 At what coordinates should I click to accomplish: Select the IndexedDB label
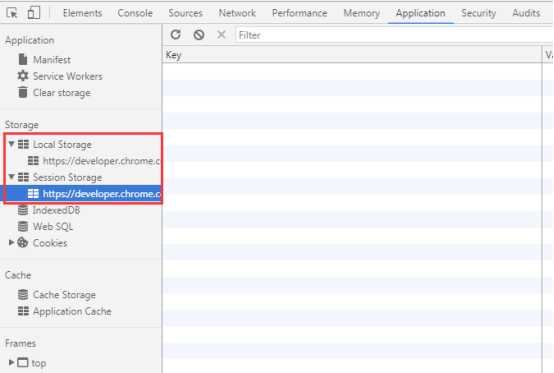[56, 210]
